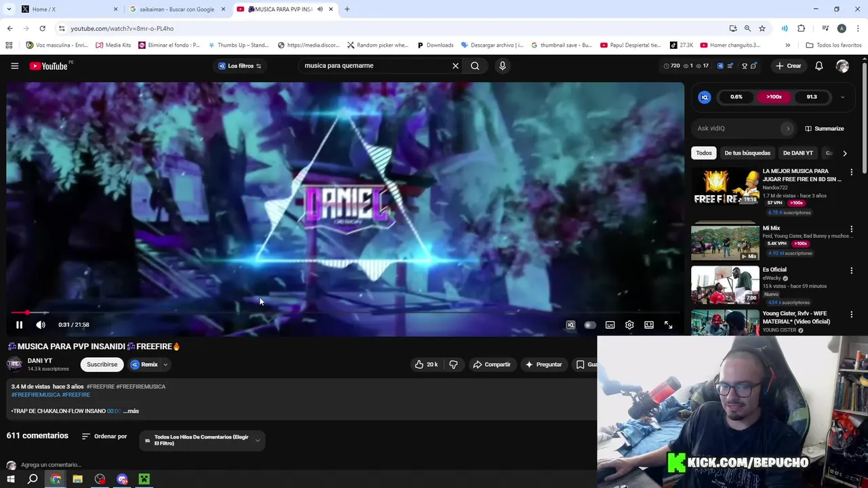Open options for Young Cister WIFE MATERIAL video

click(851, 314)
